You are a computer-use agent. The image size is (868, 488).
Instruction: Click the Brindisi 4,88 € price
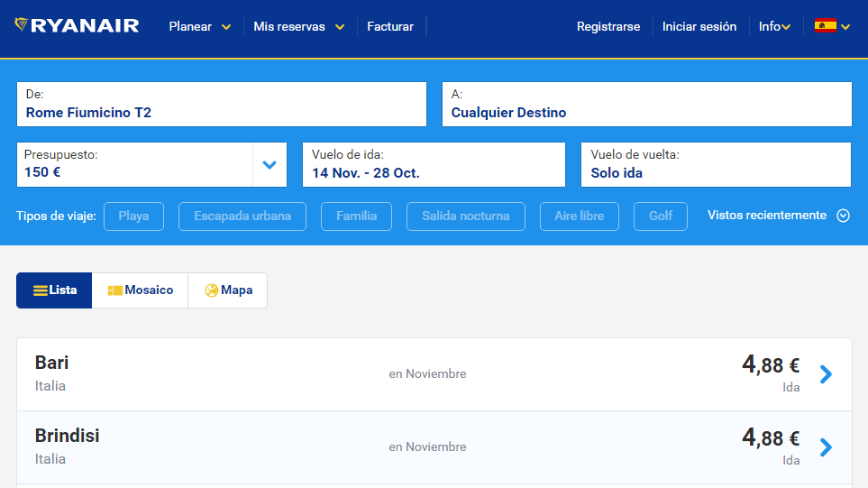(x=771, y=437)
